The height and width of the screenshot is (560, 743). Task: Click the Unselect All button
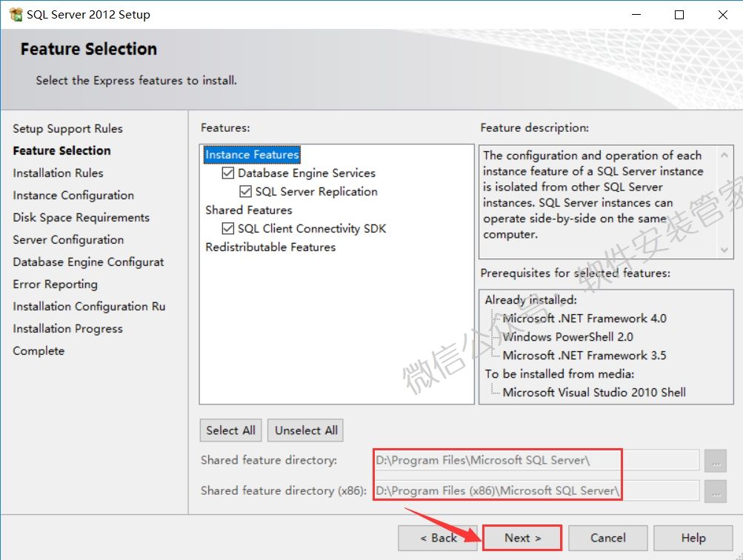[x=306, y=430]
